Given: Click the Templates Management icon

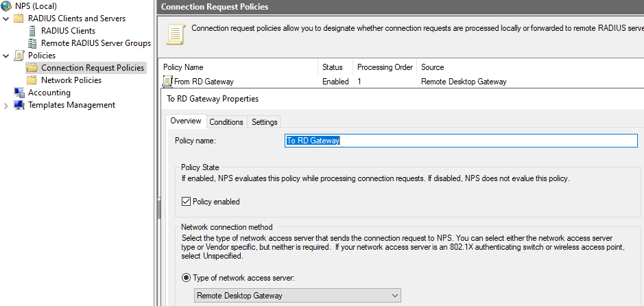Looking at the screenshot, I should coord(19,105).
